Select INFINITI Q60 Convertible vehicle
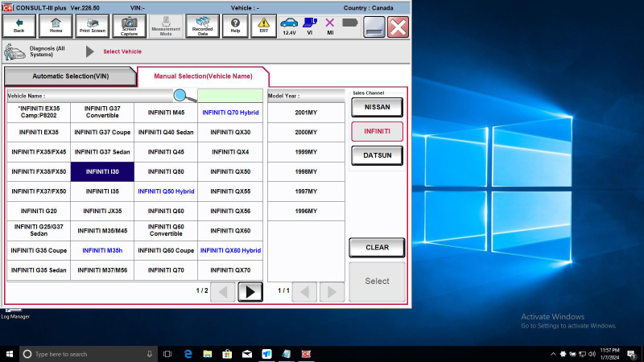Viewport: 644px width, 362px height. tap(166, 231)
